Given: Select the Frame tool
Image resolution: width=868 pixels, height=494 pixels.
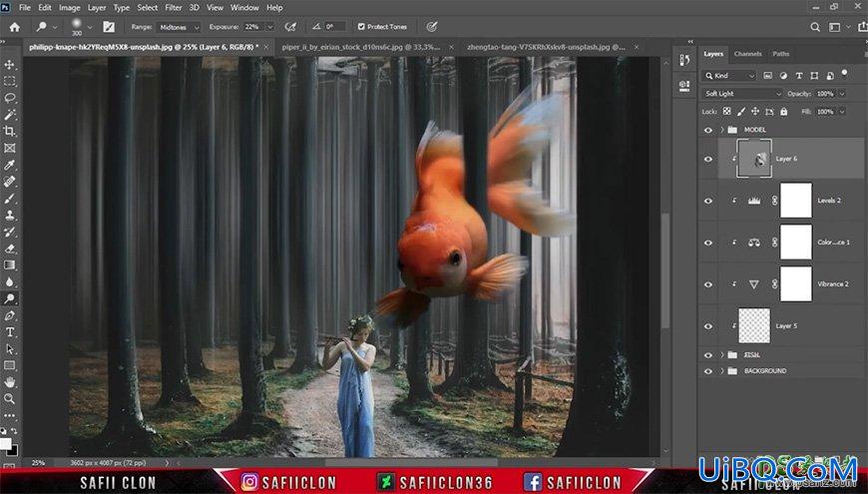Looking at the screenshot, I should [x=9, y=148].
